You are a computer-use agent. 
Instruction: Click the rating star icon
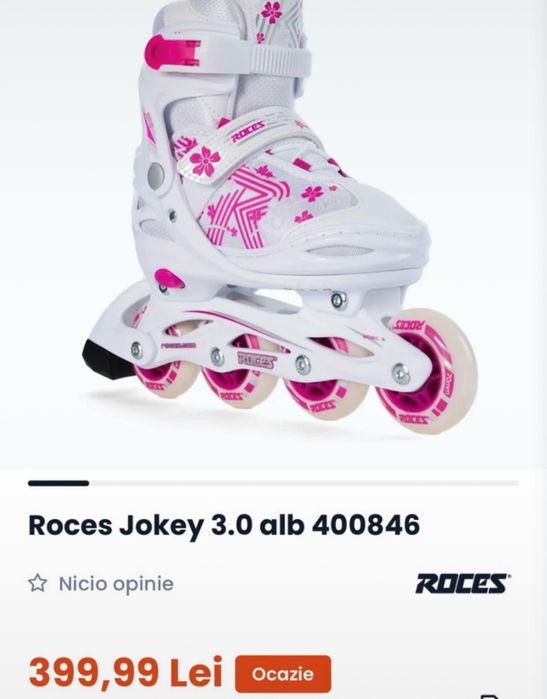pos(37,583)
